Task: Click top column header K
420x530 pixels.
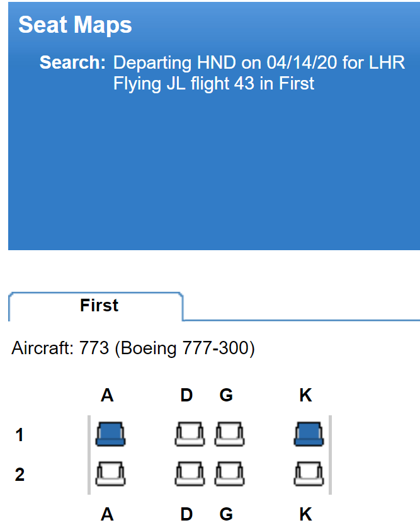Action: pos(305,395)
